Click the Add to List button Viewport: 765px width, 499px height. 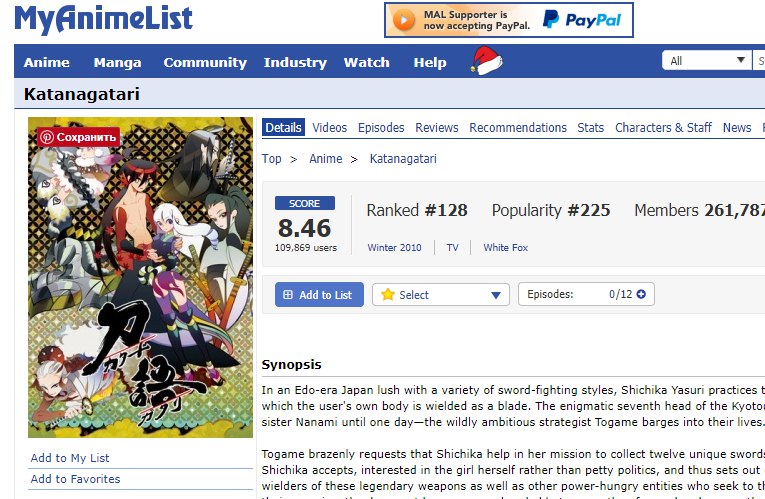coord(319,295)
